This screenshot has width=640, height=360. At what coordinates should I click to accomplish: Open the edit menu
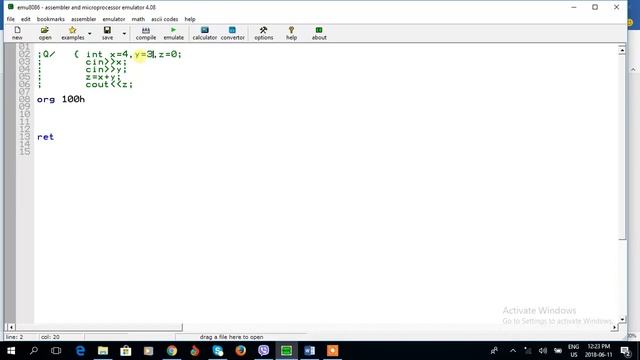tap(25, 19)
